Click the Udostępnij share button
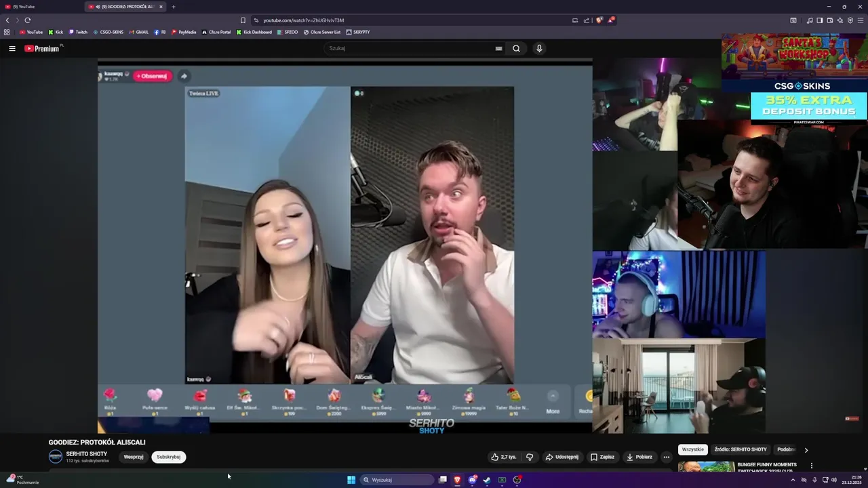 point(562,457)
